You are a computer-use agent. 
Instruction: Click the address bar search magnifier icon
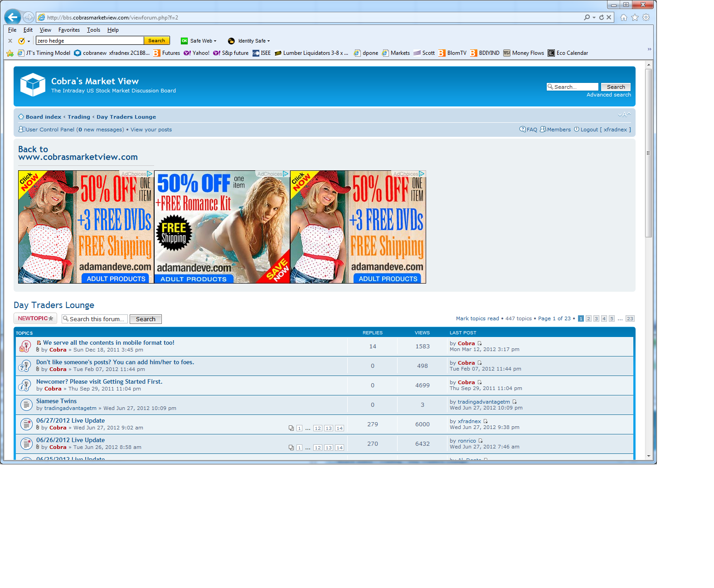tap(587, 17)
